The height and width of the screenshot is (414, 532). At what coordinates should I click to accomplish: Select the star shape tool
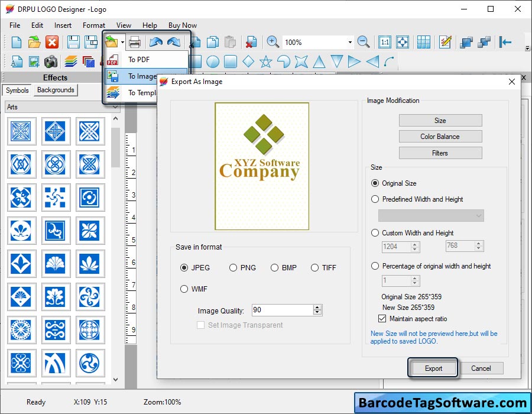tap(266, 62)
